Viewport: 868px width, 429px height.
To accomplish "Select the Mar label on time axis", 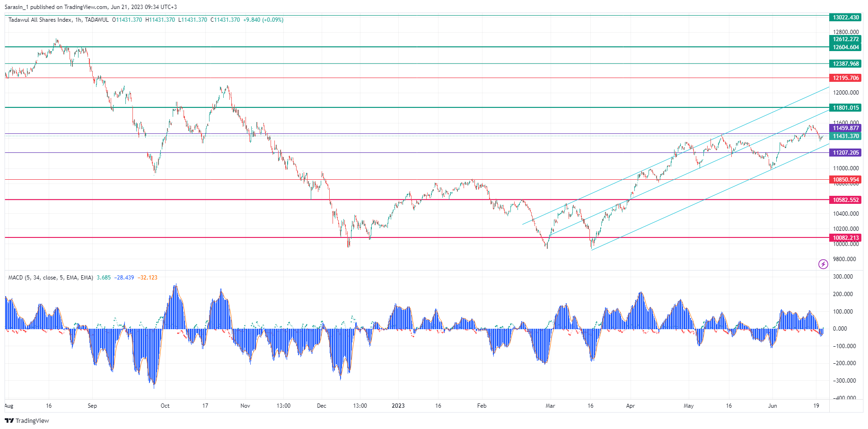I will [550, 406].
